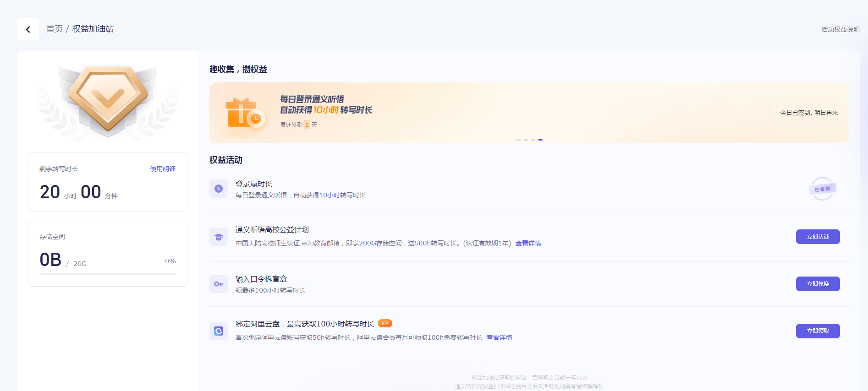868x391 pixels.
Task: Select the third banner carousel dot
Action: pyautogui.click(x=533, y=140)
